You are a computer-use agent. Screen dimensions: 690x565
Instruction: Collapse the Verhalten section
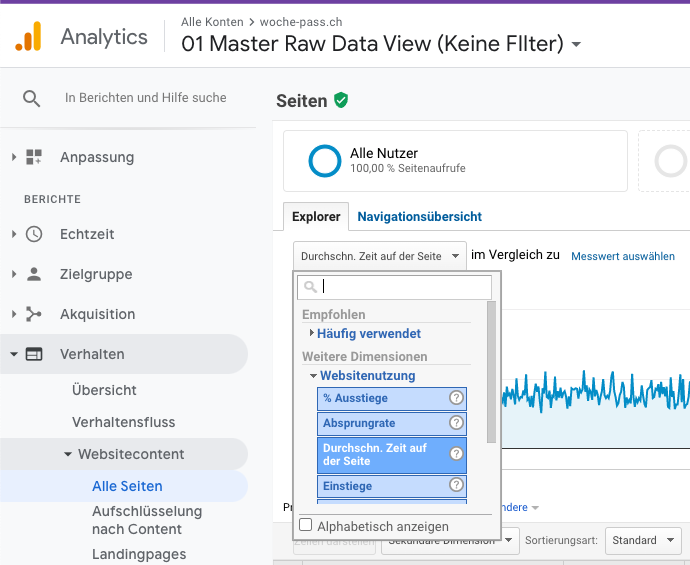coord(14,354)
